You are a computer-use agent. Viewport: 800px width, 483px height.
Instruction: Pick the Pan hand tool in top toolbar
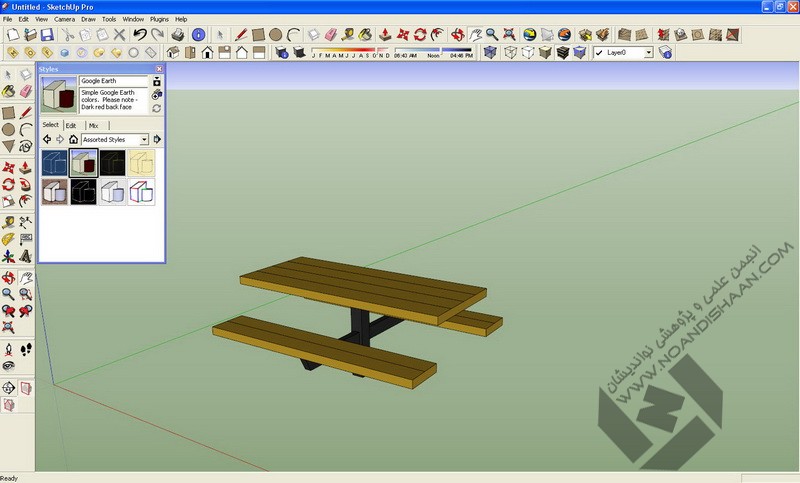click(x=475, y=35)
